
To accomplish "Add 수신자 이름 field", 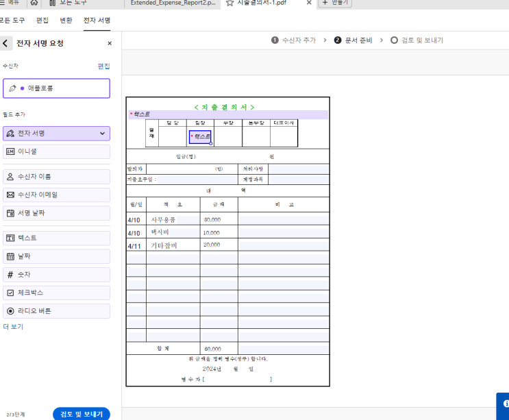I will pos(56,177).
